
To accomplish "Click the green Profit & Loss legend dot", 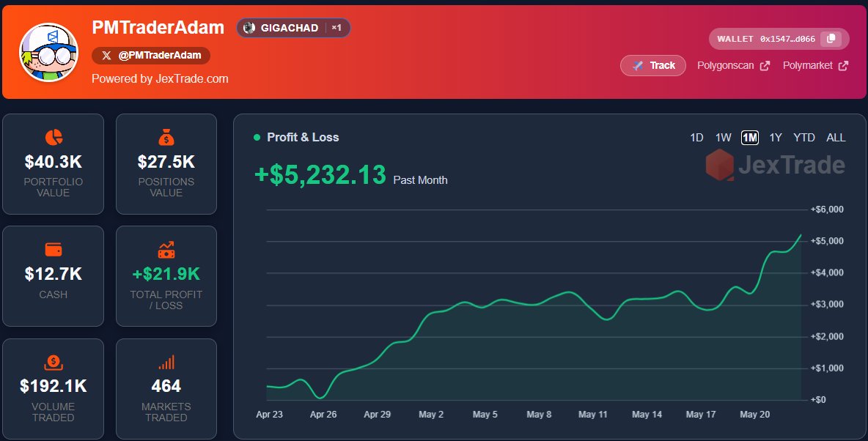I will (257, 137).
